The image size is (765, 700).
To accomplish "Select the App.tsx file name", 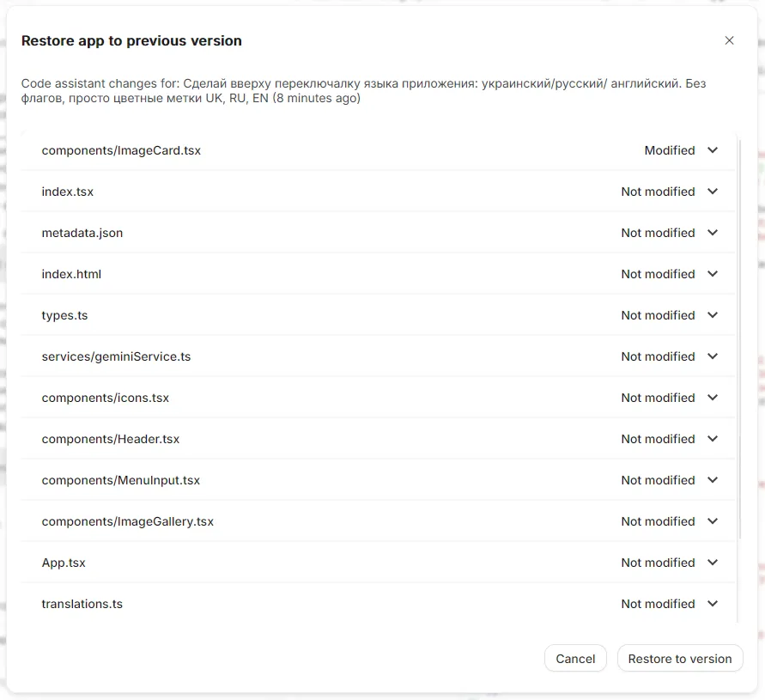I will pyautogui.click(x=64, y=563).
